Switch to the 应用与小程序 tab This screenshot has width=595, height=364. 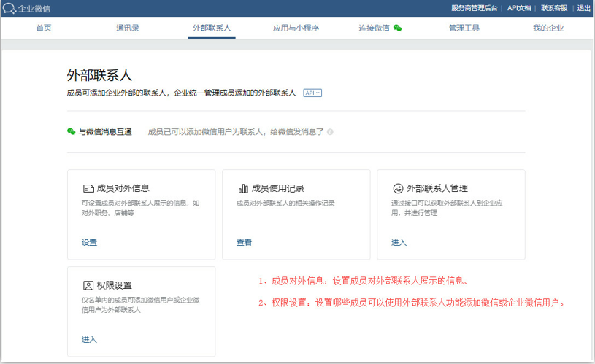pos(296,28)
